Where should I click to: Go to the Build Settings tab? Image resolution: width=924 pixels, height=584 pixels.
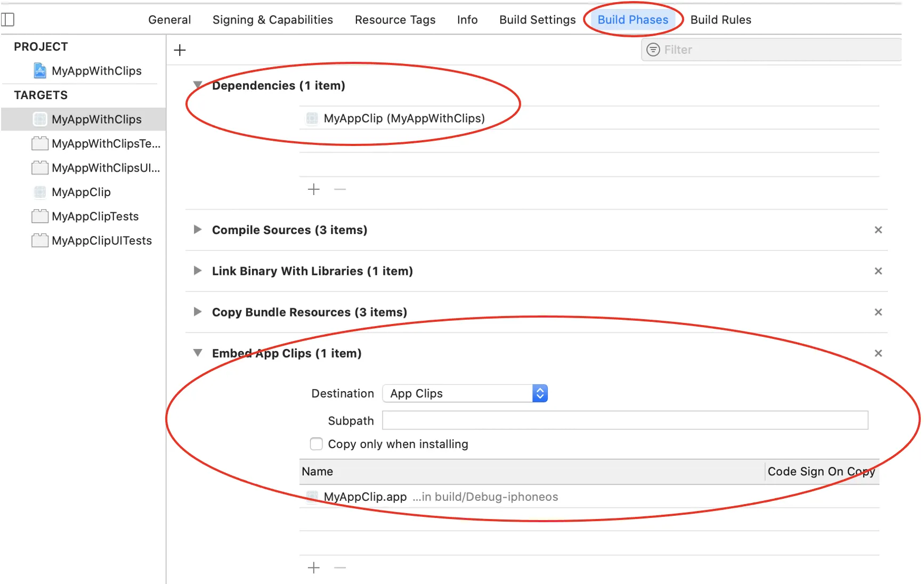point(538,20)
